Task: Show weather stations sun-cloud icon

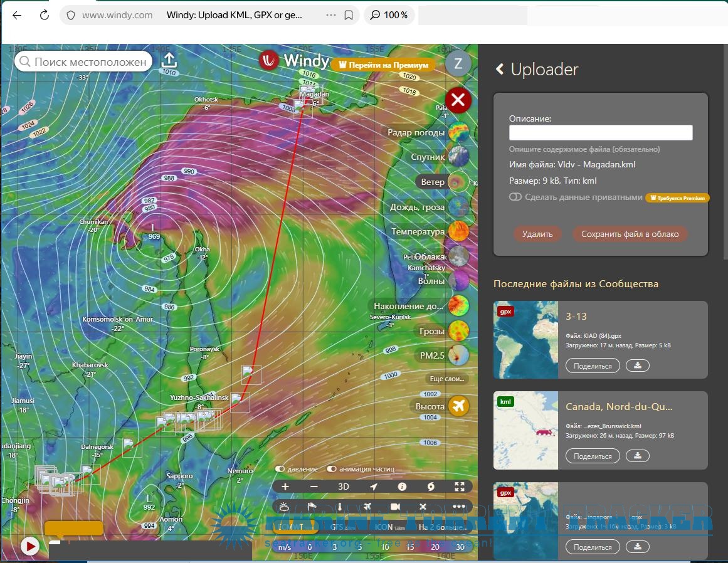Action: [285, 507]
